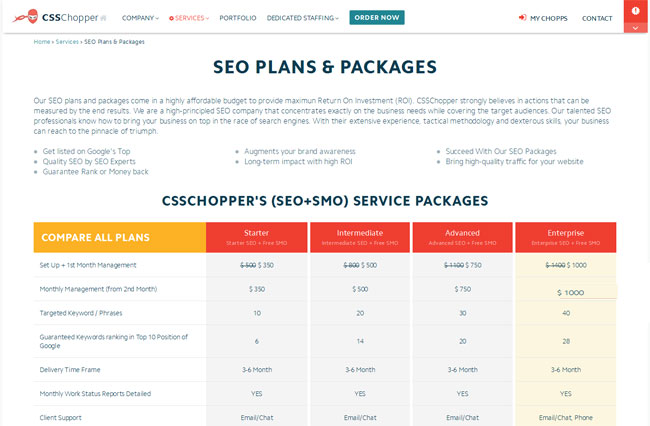Select the Intermediate plan header

(x=360, y=237)
